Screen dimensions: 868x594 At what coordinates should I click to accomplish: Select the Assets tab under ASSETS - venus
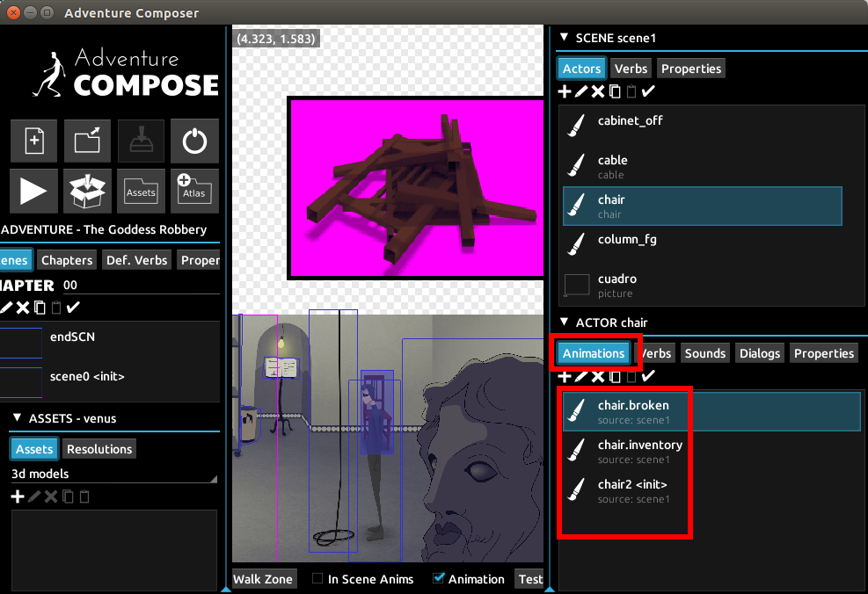click(33, 449)
